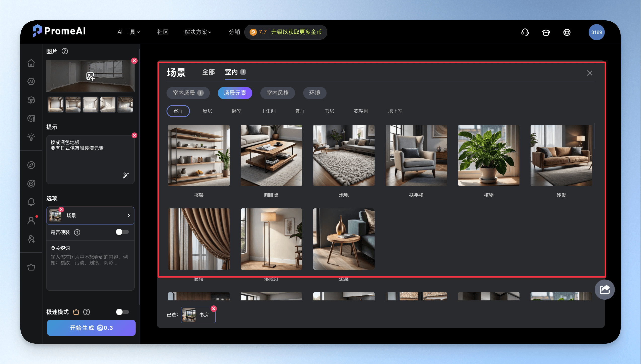Go to Home icon in sidebar
This screenshot has height=364, width=641.
click(31, 63)
